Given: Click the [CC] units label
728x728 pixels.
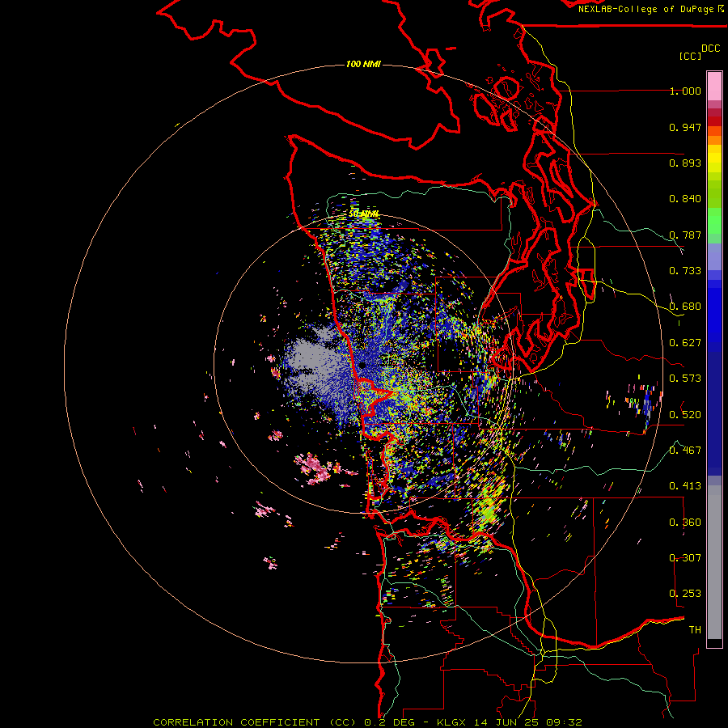Looking at the screenshot, I should [690, 56].
